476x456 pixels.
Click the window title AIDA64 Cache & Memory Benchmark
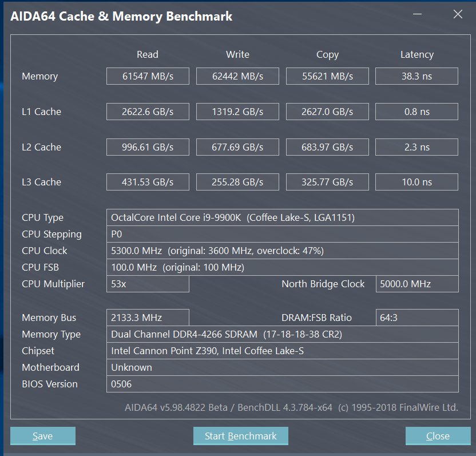(x=121, y=17)
